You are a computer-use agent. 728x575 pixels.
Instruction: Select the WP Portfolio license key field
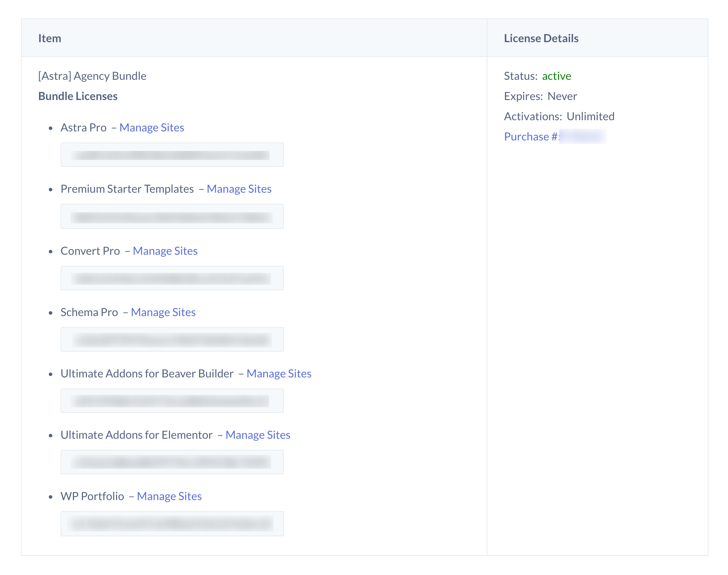[172, 523]
